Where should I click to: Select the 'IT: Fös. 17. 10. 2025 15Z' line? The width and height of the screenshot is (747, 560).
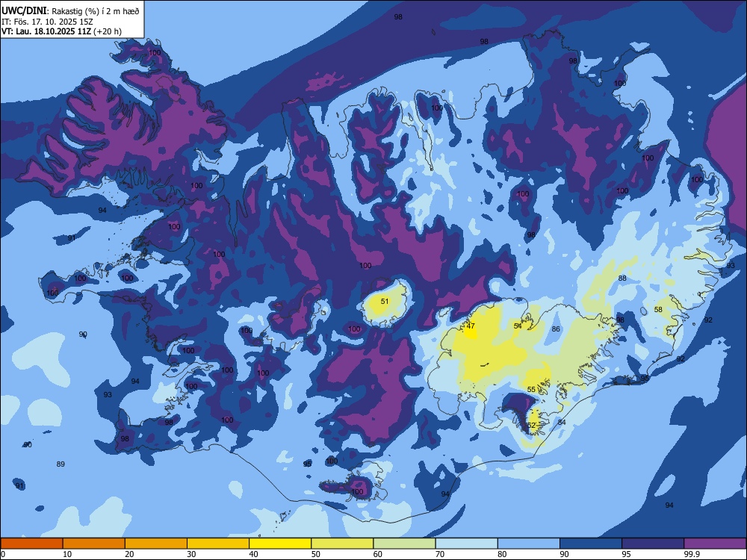tap(47, 22)
